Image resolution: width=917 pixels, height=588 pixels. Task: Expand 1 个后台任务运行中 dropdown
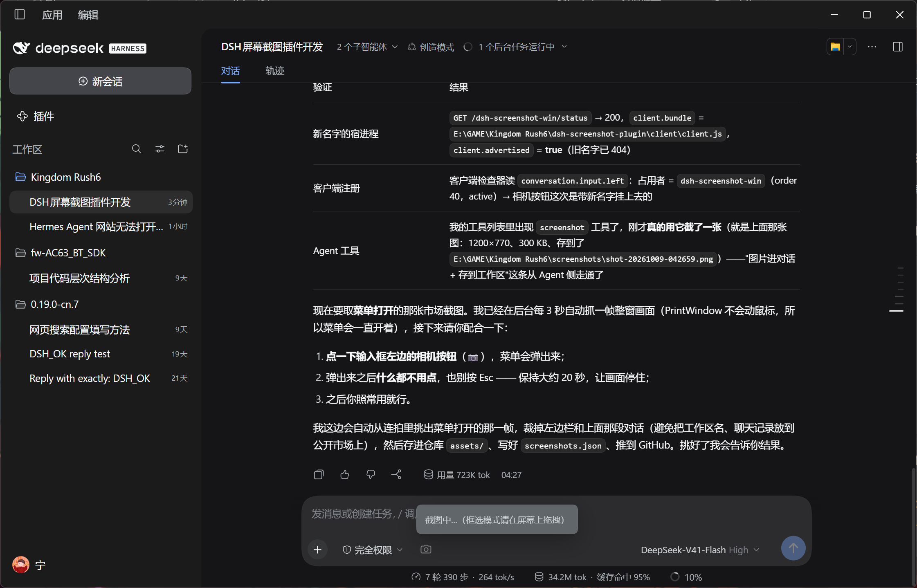click(515, 47)
